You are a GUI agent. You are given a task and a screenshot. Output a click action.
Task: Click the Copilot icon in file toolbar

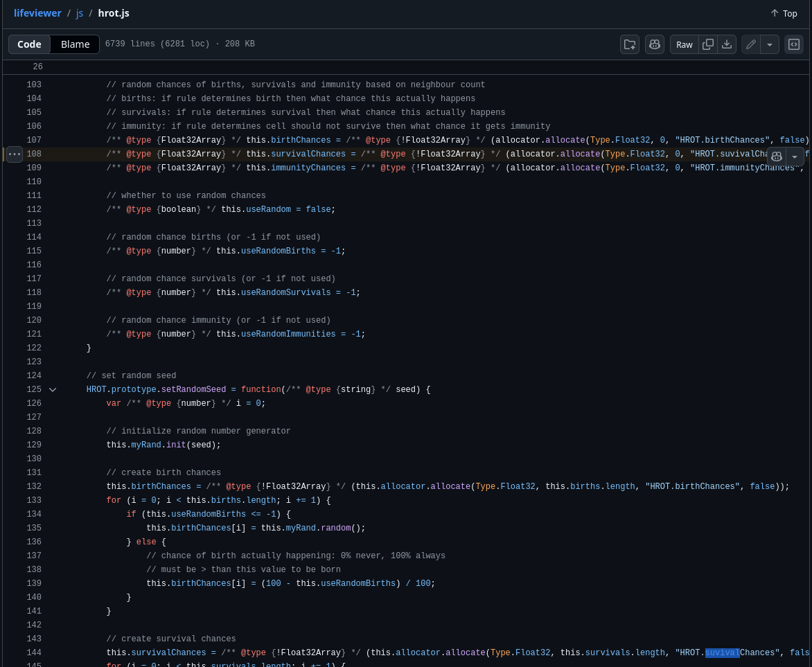(655, 44)
